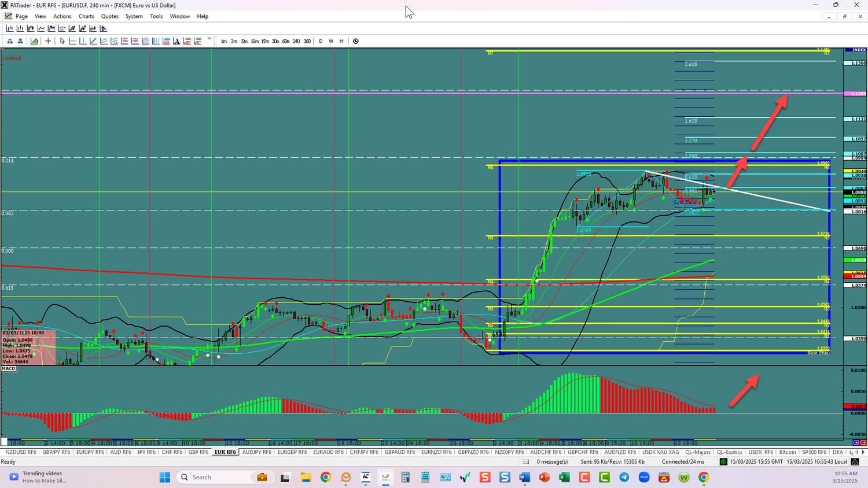Select the candlestick chart style icon

click(x=31, y=28)
